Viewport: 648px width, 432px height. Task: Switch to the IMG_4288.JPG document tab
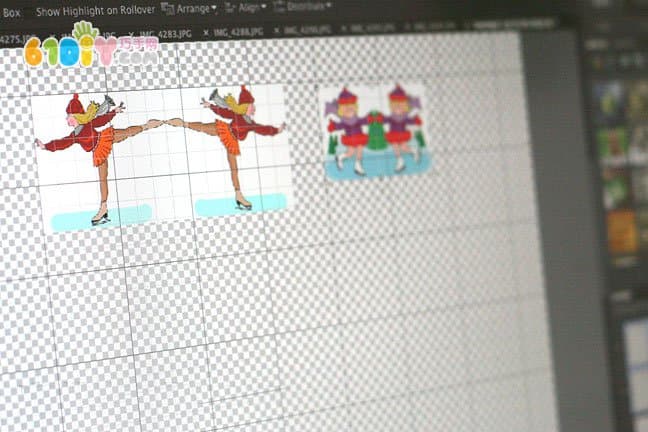[x=238, y=32]
